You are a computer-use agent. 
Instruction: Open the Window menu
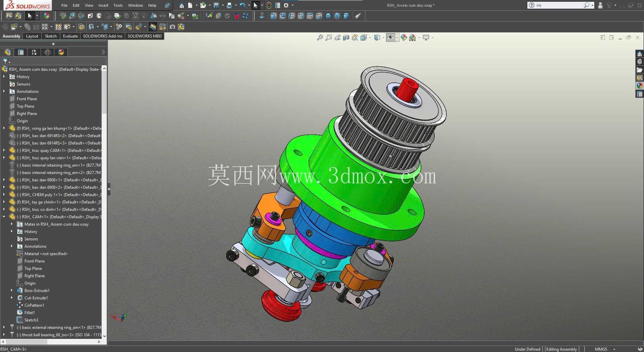point(136,5)
